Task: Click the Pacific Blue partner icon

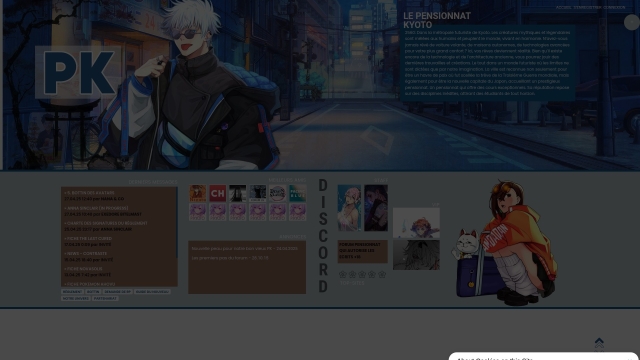Action: (298, 193)
